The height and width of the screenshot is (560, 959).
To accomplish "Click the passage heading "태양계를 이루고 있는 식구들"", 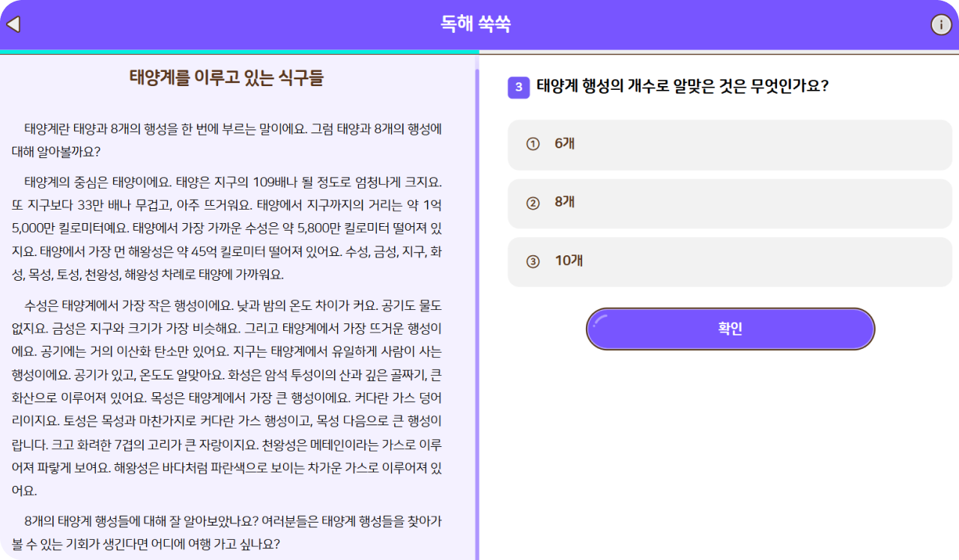I will point(226,78).
